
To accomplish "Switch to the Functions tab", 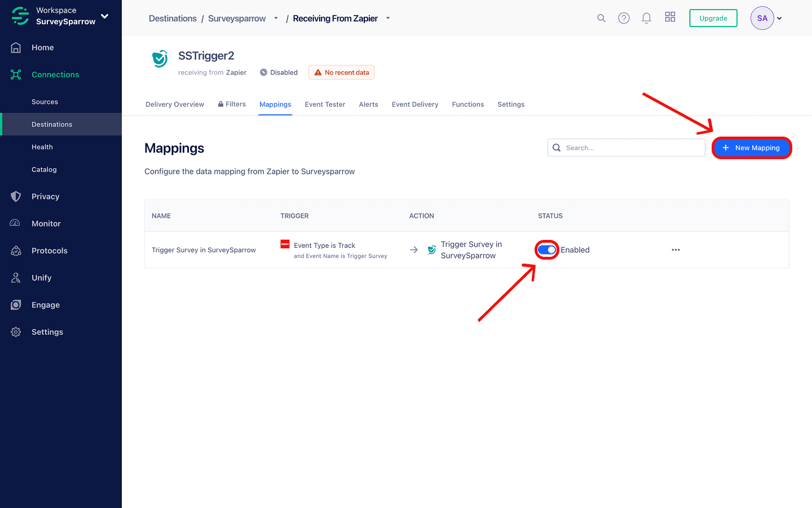I will tap(468, 104).
